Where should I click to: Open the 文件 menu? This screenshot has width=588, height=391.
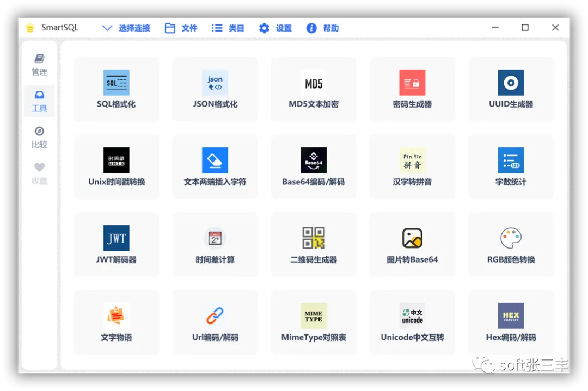click(181, 28)
